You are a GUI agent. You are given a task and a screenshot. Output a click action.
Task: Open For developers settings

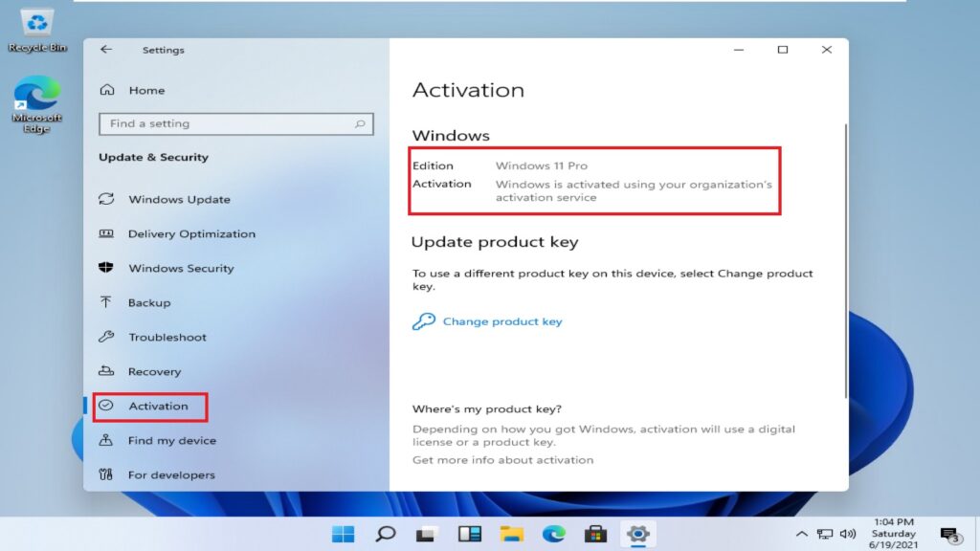coord(172,474)
